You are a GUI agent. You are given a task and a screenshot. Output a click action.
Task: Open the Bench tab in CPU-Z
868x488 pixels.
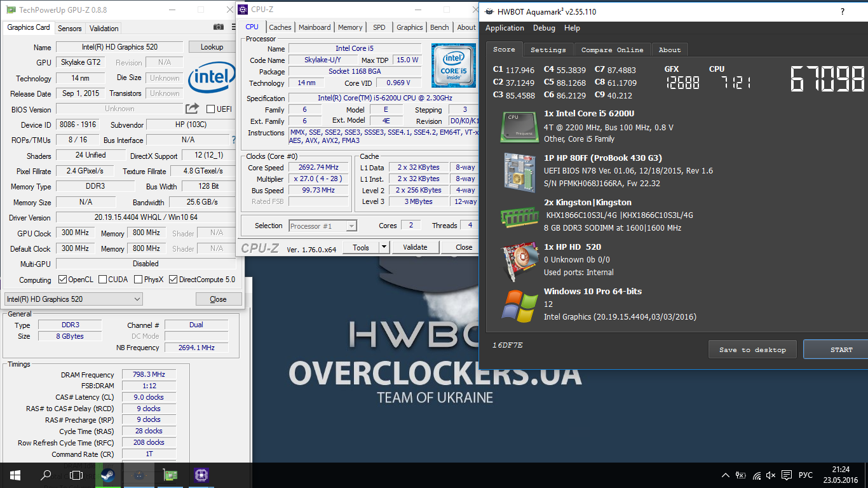tap(440, 27)
